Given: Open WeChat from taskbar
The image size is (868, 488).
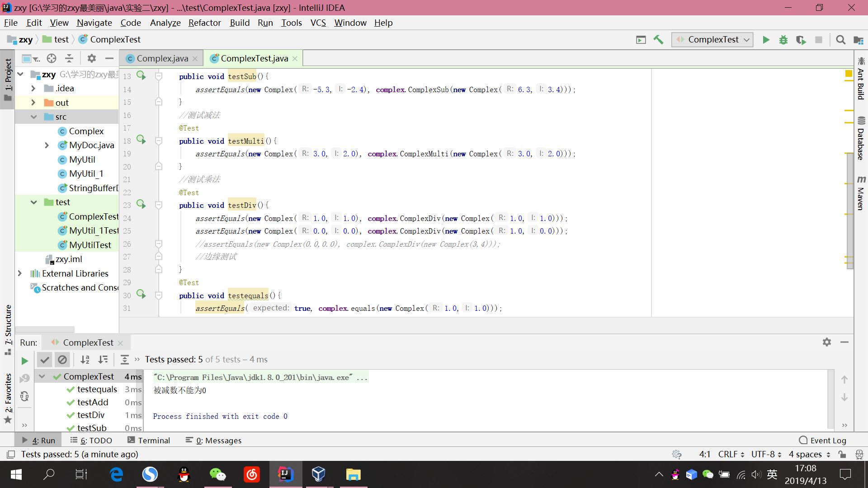Looking at the screenshot, I should click(x=217, y=474).
